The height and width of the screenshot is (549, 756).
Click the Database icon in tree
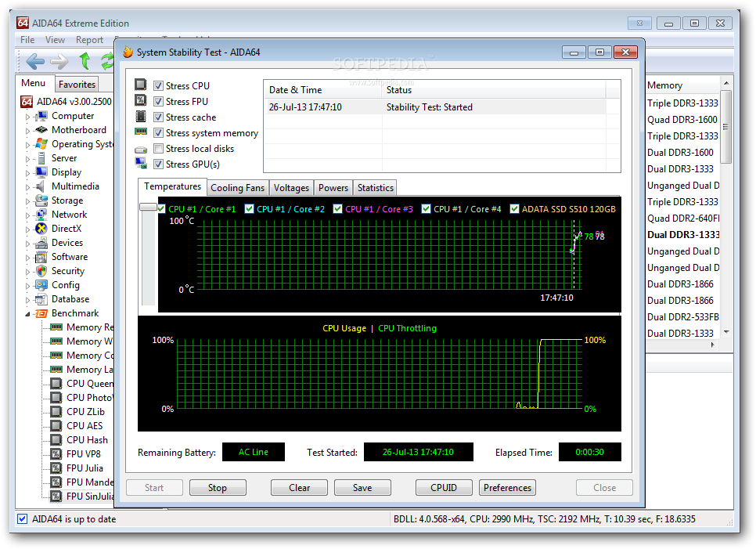[41, 299]
